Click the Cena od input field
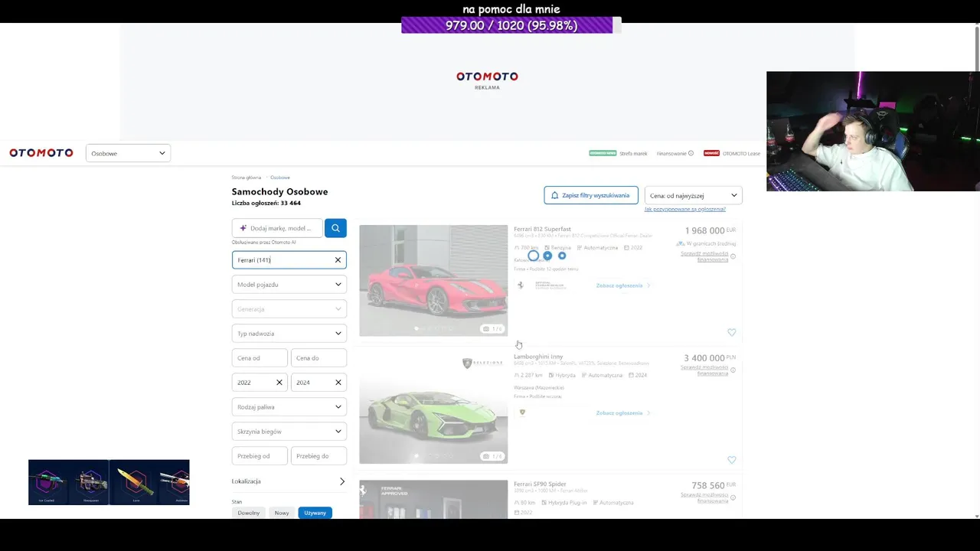This screenshot has width=980, height=551. tap(260, 358)
